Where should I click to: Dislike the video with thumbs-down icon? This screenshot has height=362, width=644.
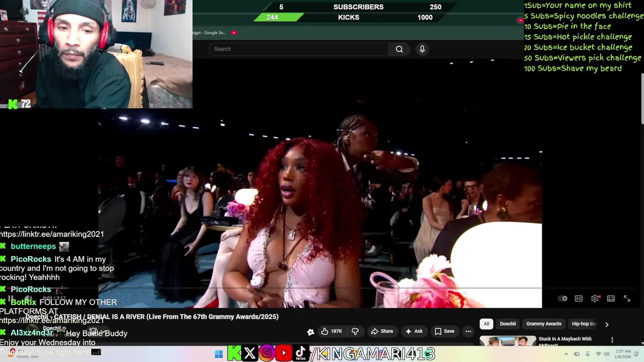(355, 331)
